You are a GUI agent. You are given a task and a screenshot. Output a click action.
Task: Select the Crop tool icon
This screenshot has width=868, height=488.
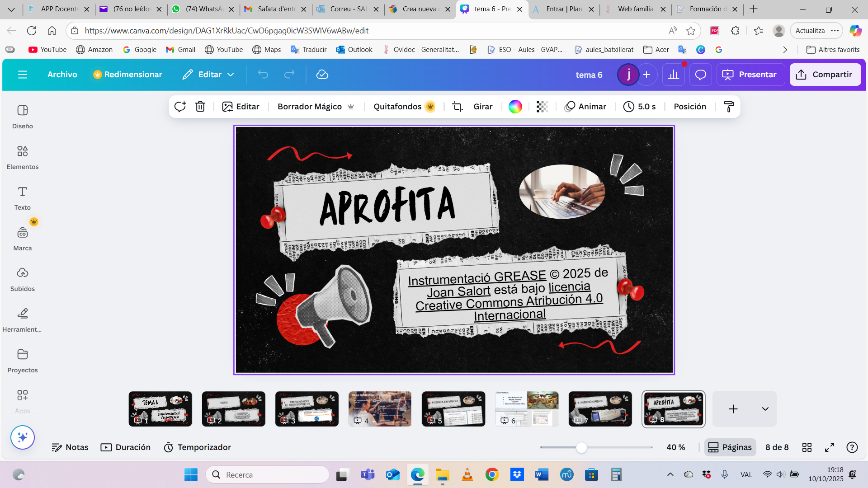point(458,107)
